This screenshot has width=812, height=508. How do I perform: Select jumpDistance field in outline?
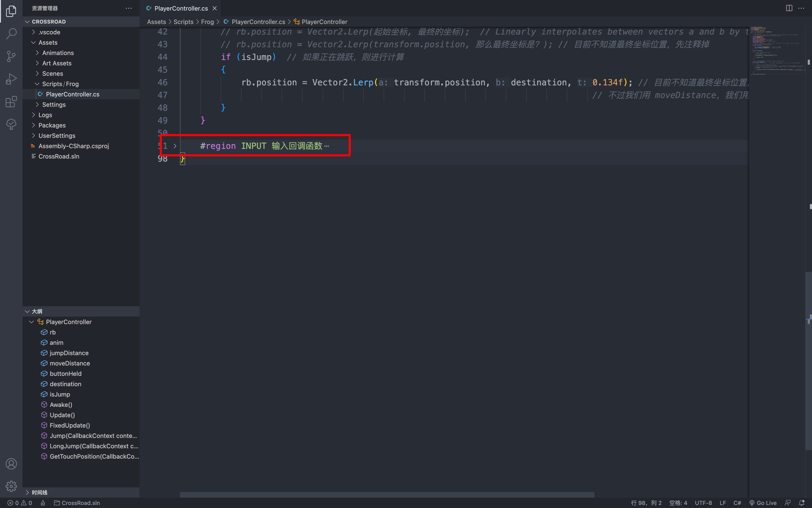click(81, 353)
